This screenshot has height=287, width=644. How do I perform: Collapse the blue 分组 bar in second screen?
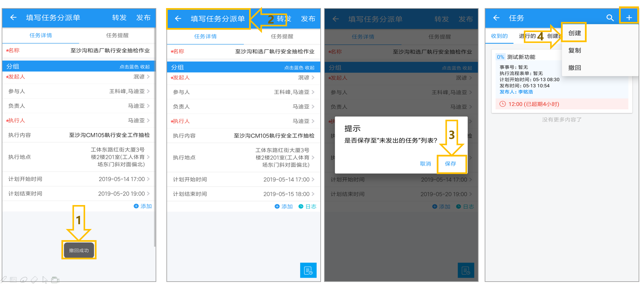(244, 67)
